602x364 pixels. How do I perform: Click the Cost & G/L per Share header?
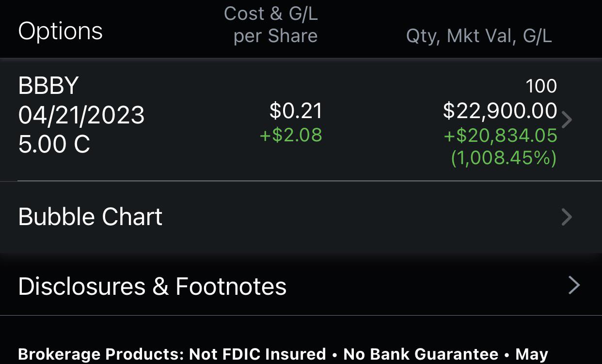(271, 25)
